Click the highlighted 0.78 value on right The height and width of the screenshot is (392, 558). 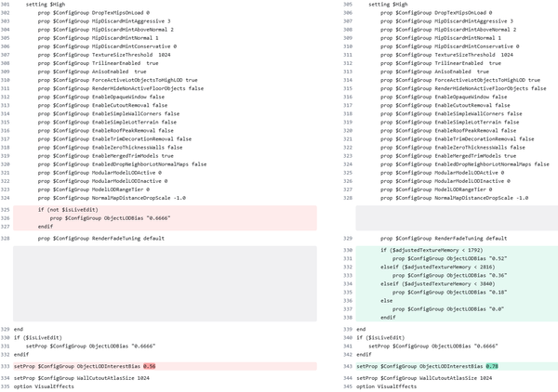point(492,367)
